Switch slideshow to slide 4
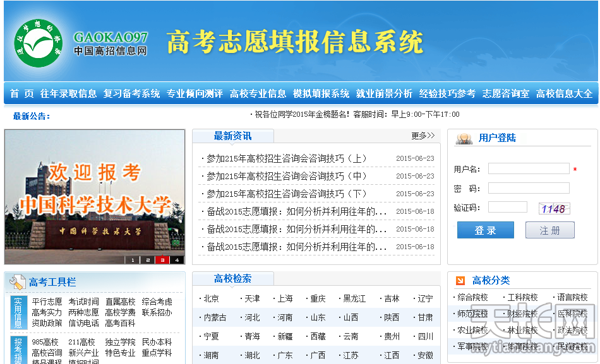The image size is (600, 364). coord(177,260)
